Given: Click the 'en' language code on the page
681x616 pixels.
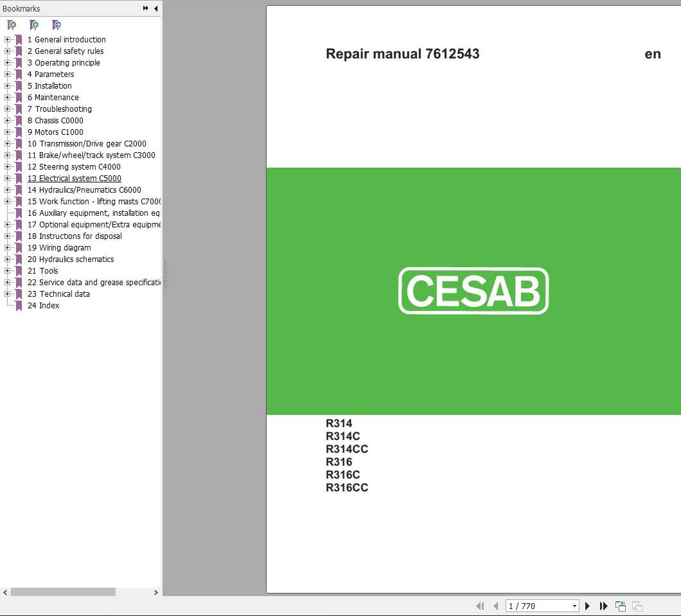Looking at the screenshot, I should pyautogui.click(x=653, y=54).
